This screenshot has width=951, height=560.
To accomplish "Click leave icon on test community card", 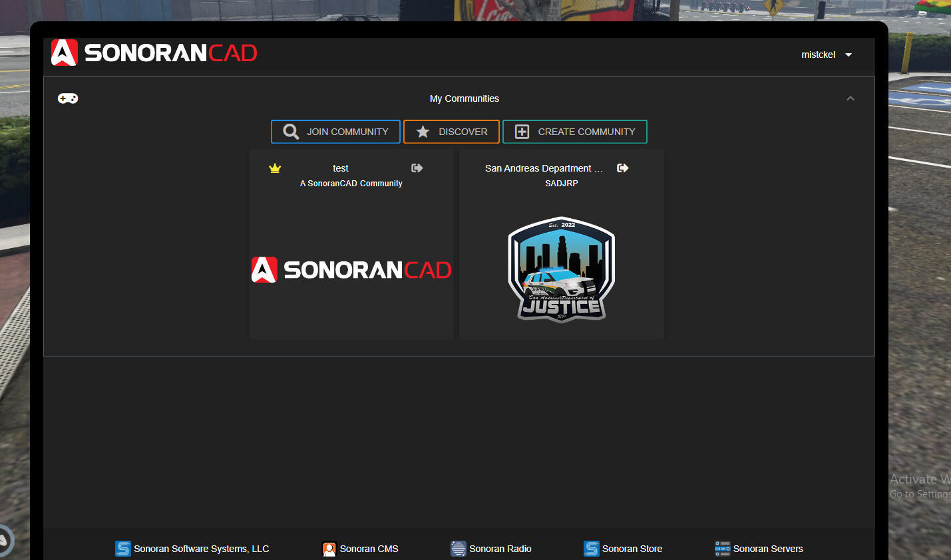I will point(417,168).
